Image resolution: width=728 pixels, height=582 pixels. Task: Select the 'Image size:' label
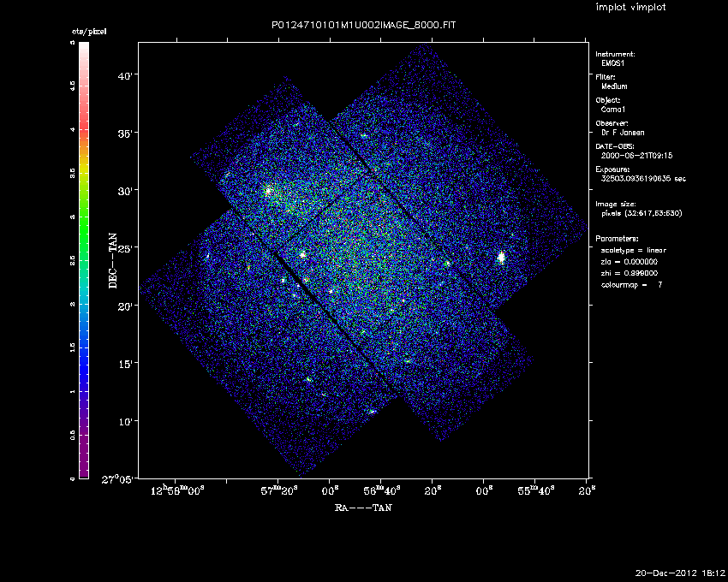point(616,205)
